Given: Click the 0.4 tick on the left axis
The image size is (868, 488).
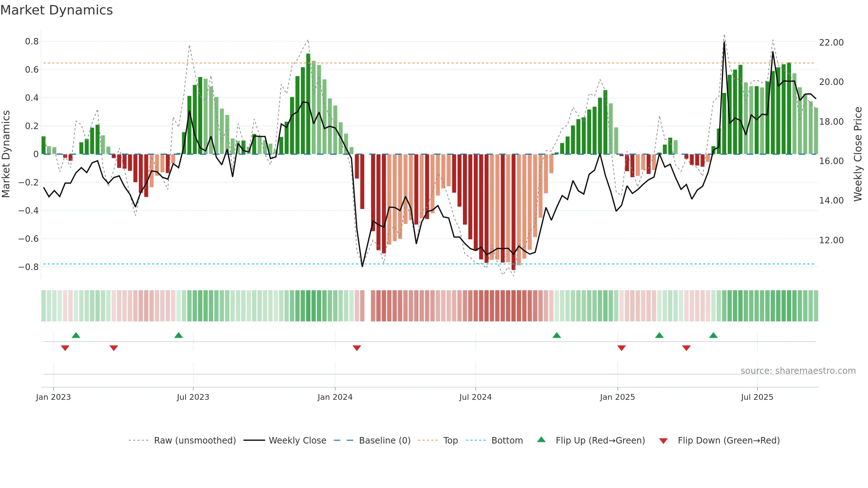Looking at the screenshot, I should click(x=32, y=98).
